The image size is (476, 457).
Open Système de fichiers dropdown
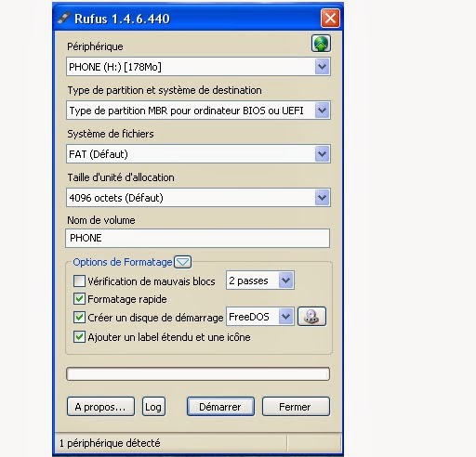(198, 154)
